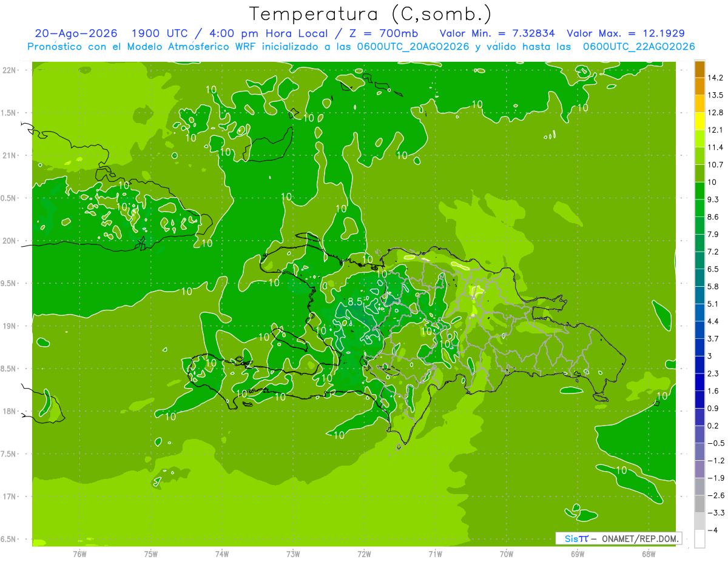Click the legend value '5.8'

pos(713,286)
